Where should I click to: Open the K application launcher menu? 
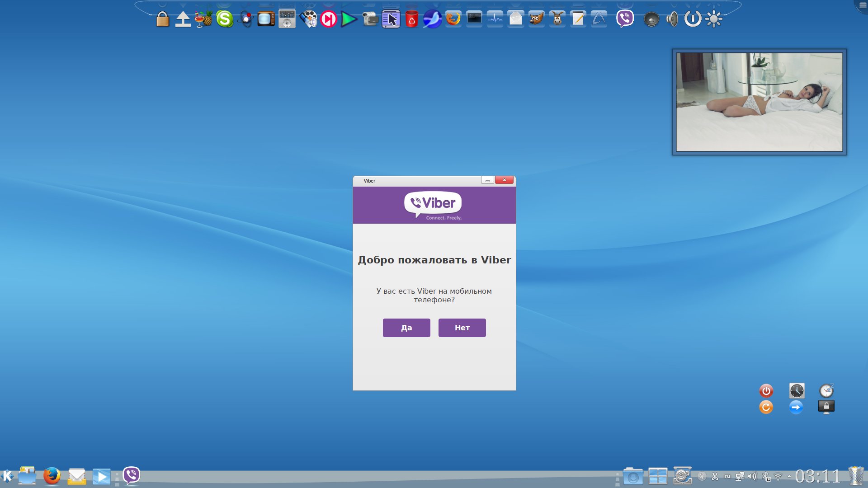(x=8, y=476)
